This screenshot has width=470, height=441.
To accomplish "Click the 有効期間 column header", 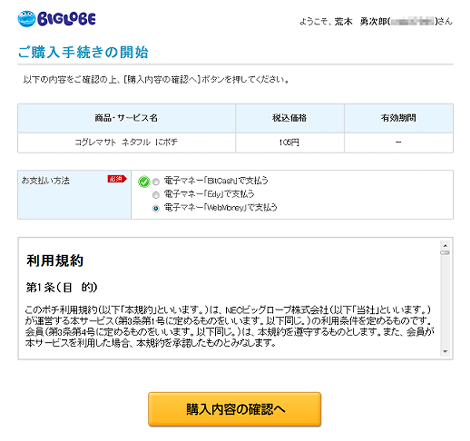I will 399,118.
